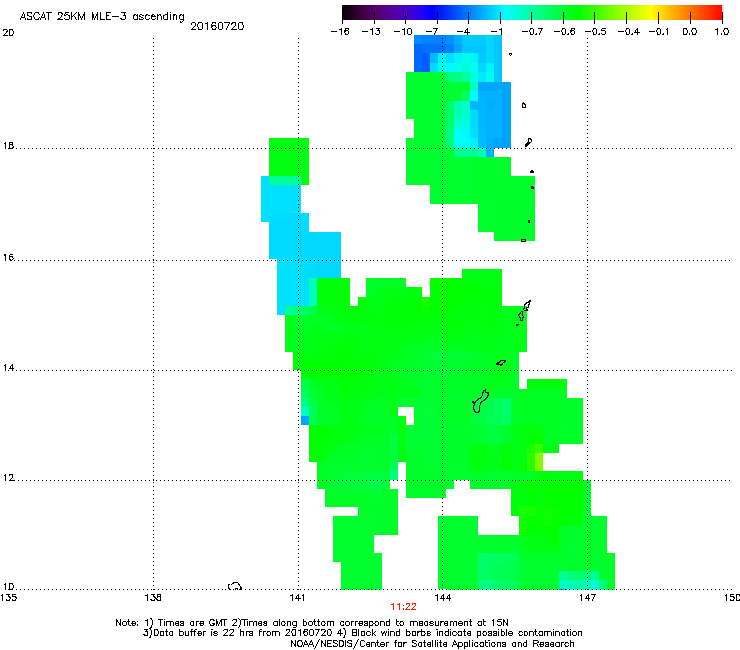Click the 0.0 color scale label
The image size is (740, 650).
click(690, 32)
